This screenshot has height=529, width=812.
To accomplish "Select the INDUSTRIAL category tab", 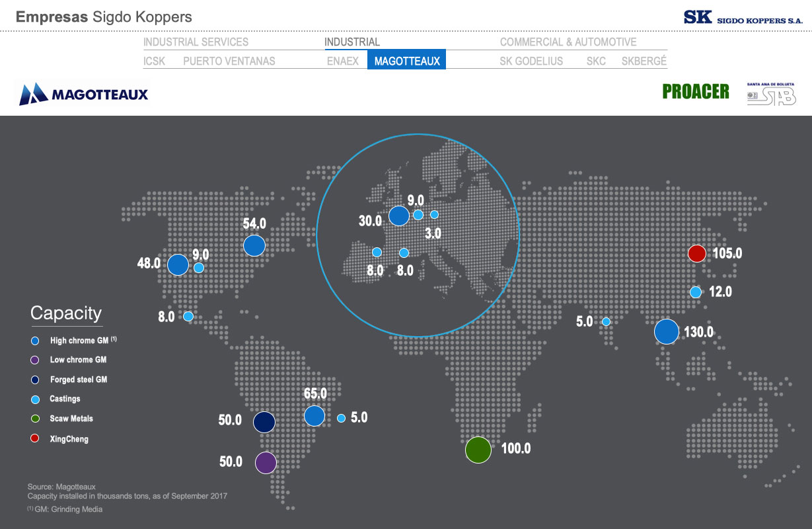I will coord(352,42).
